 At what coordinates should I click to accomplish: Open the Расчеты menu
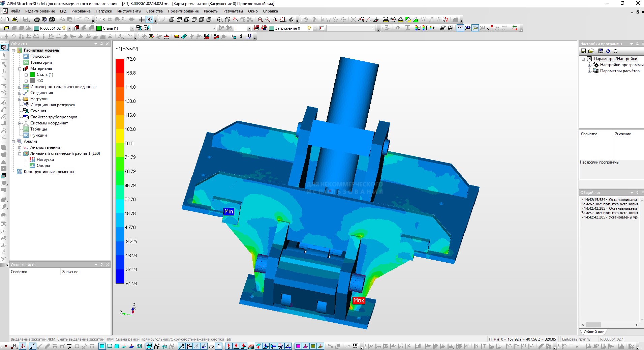coord(211,11)
